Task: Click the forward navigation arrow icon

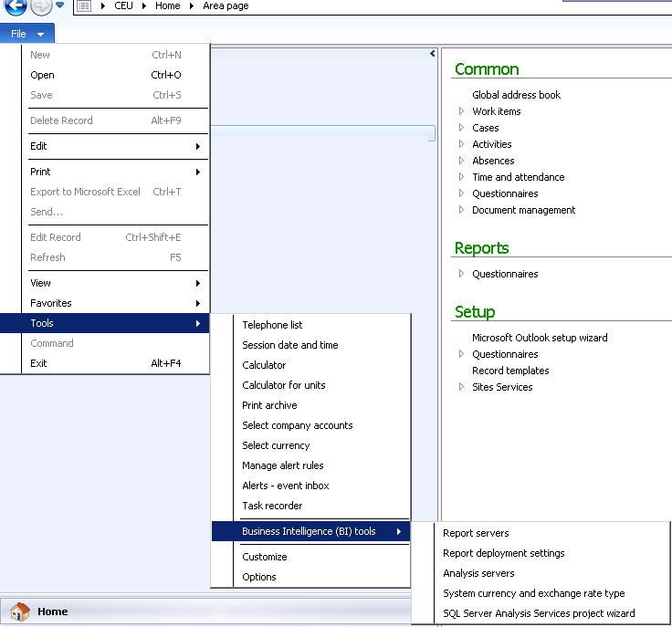Action: pyautogui.click(x=41, y=6)
